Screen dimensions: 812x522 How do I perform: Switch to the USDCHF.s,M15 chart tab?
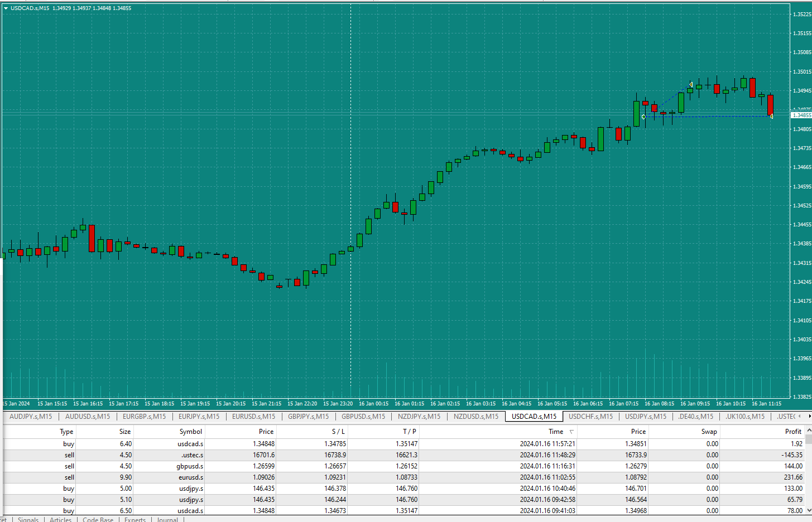590,417
